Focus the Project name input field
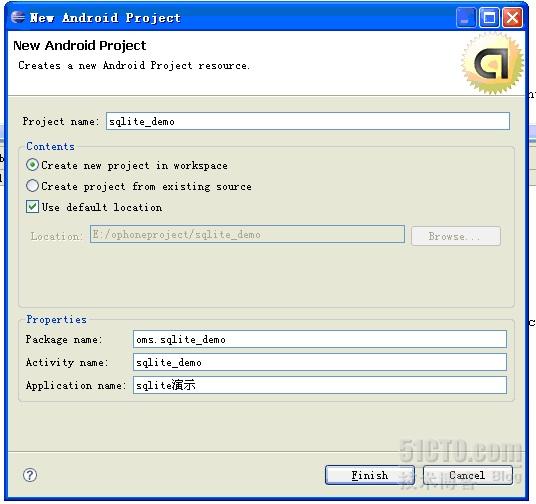 coord(308,121)
